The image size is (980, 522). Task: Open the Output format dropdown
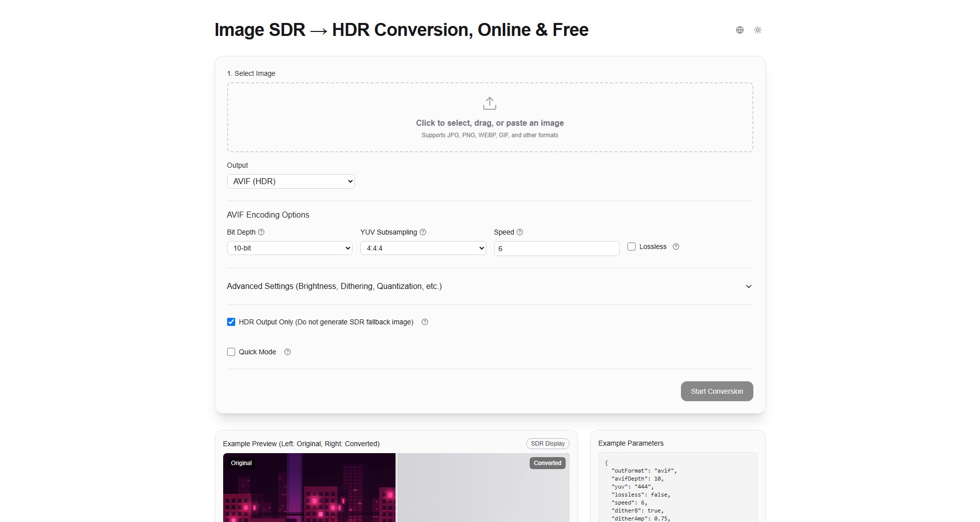pyautogui.click(x=291, y=181)
